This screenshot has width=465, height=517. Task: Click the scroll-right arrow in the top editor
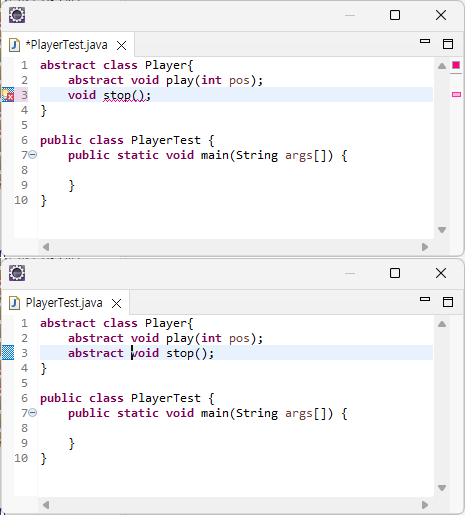point(425,247)
